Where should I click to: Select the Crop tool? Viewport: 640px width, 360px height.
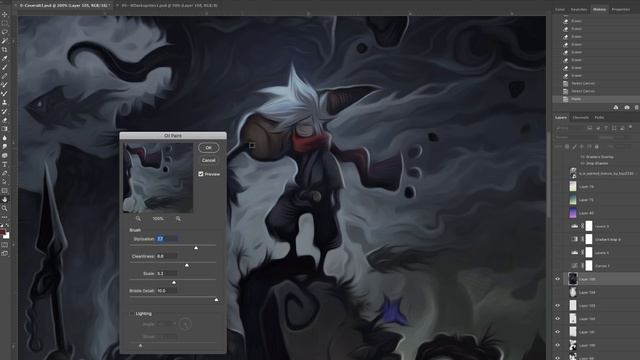coord(4,49)
